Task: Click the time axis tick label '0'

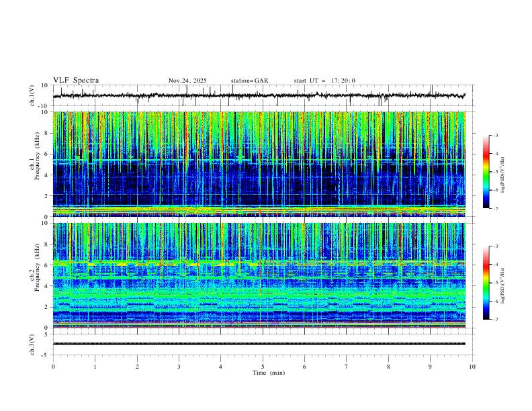Action: (53, 367)
